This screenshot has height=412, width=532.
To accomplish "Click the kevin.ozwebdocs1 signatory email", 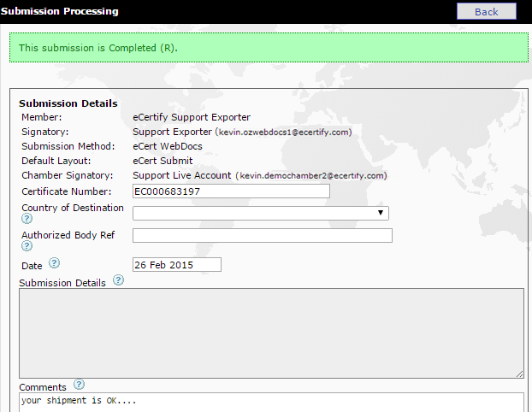I will tap(283, 132).
